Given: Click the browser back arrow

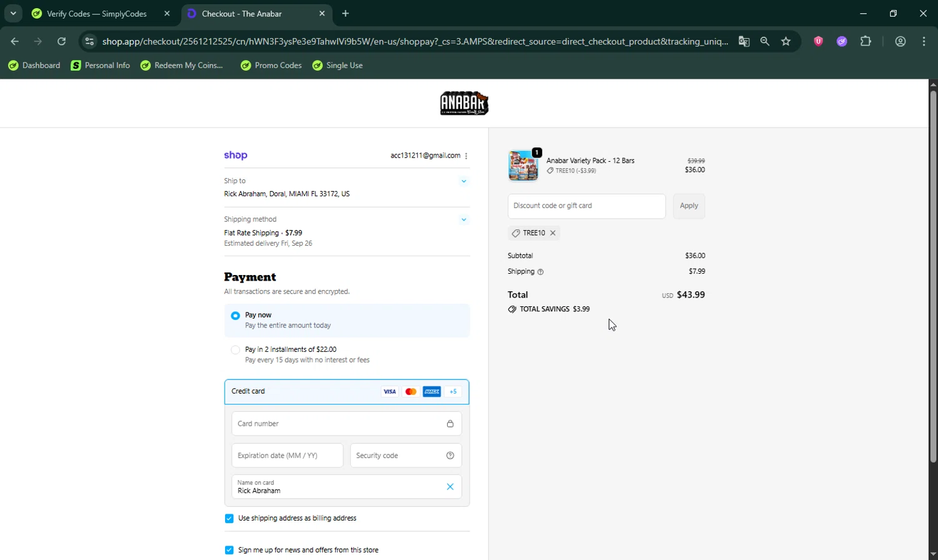Looking at the screenshot, I should pyautogui.click(x=14, y=41).
